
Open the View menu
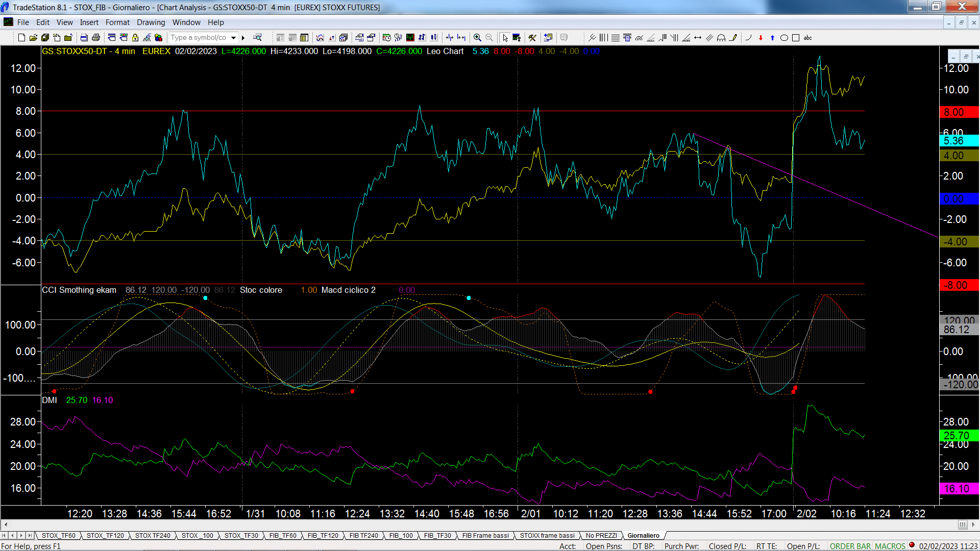pos(64,22)
